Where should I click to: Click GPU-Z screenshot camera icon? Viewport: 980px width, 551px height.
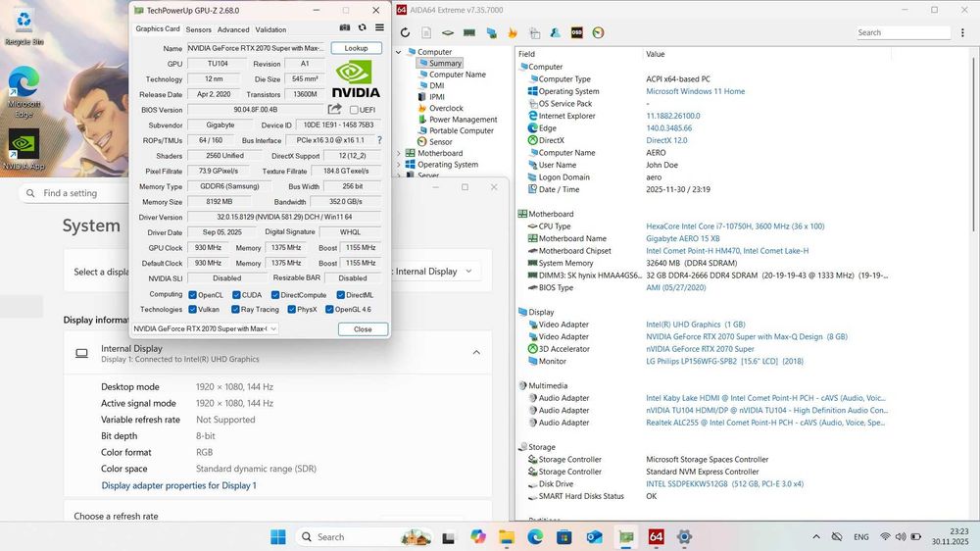[344, 27]
